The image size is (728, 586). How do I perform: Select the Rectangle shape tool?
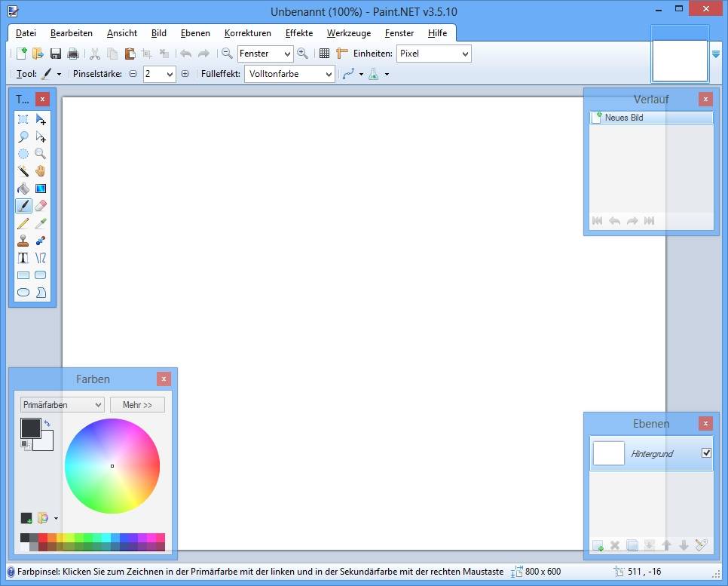tap(23, 275)
